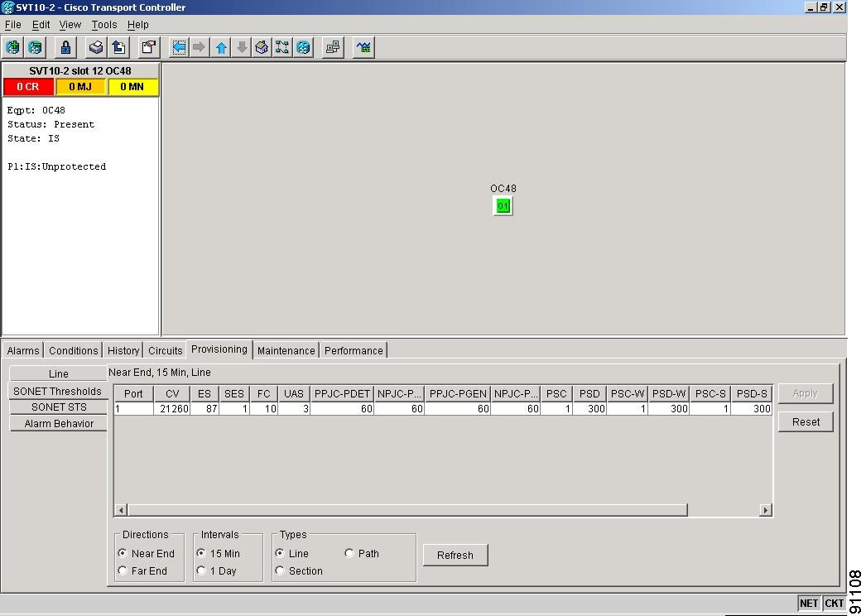This screenshot has height=616, width=866.
Task: Click the print toolbar icon
Action: pyautogui.click(x=96, y=47)
